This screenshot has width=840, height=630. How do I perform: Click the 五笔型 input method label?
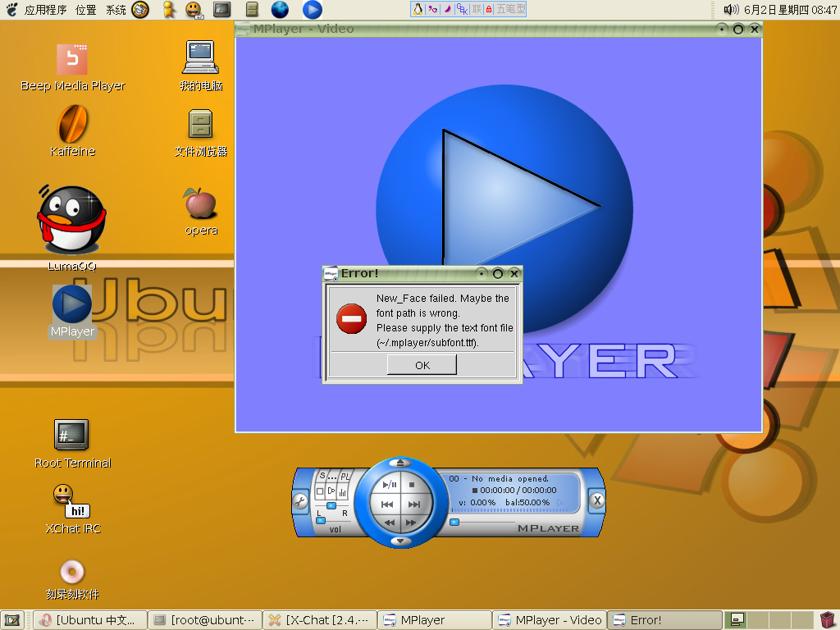point(510,8)
